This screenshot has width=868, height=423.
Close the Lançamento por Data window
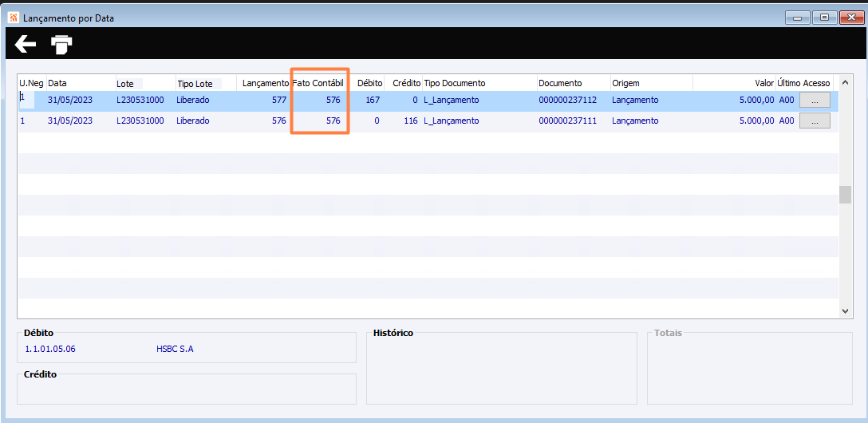point(851,18)
